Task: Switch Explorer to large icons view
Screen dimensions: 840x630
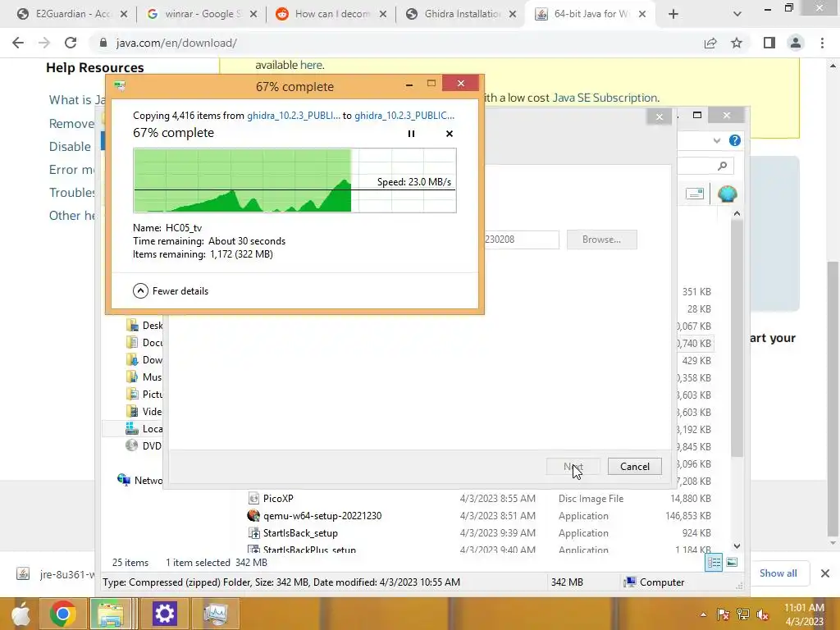Action: click(731, 562)
